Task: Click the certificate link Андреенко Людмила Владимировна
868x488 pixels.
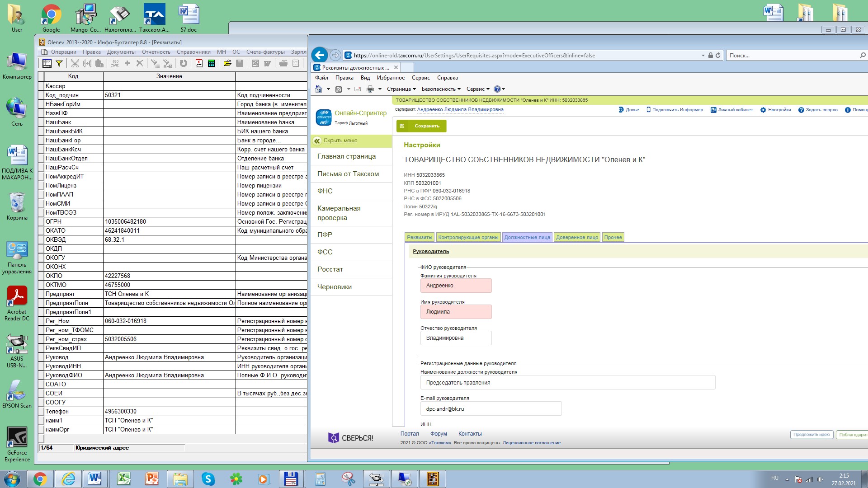Action: click(x=460, y=110)
